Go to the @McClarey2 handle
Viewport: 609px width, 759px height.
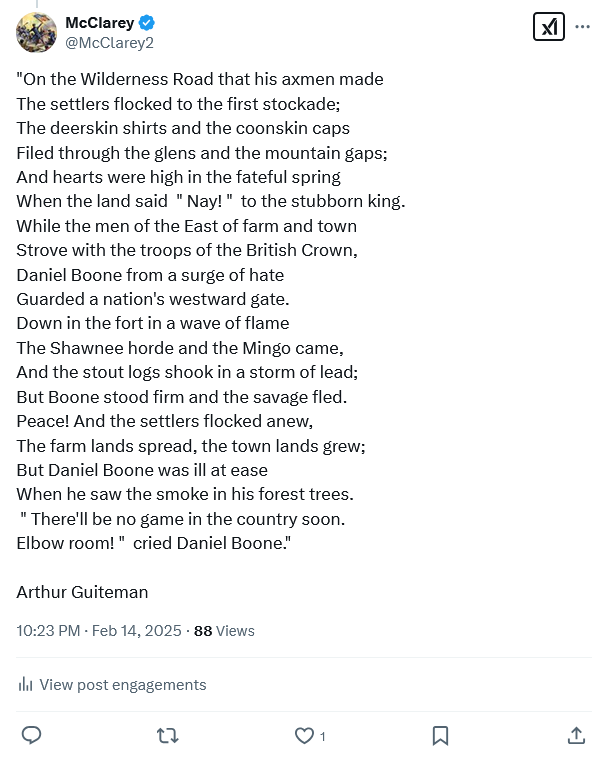coord(109,43)
